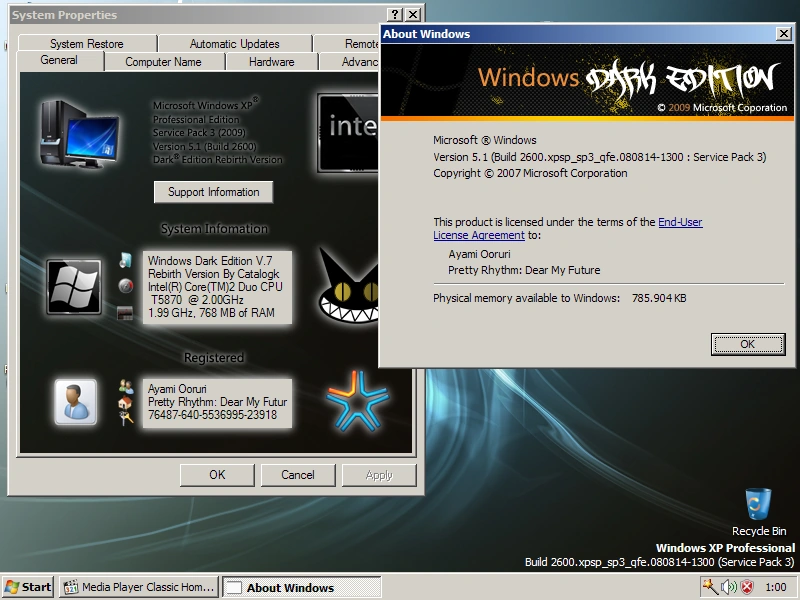This screenshot has width=800, height=600.
Task: Click the Registered heading
Action: (214, 358)
